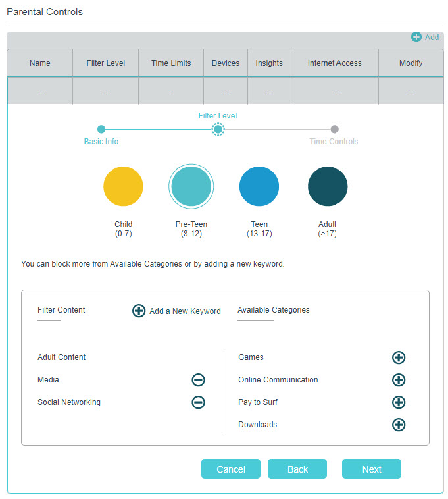
Task: Click the Adult Content filter entry
Action: tap(61, 357)
